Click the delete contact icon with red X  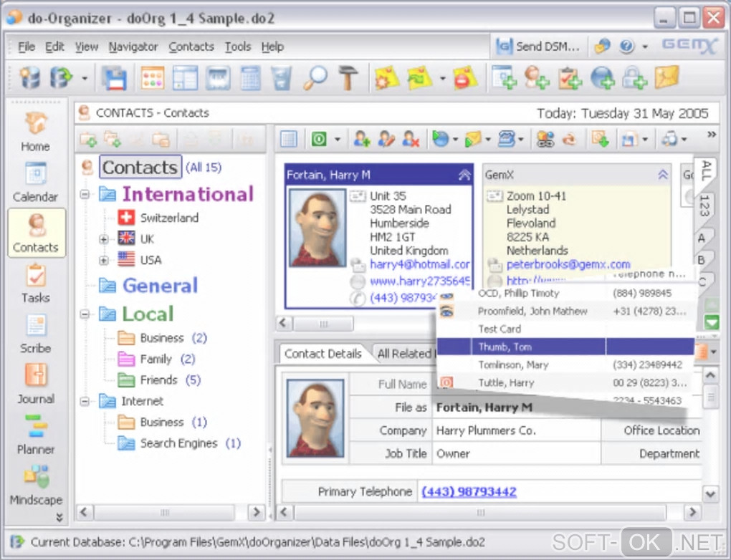click(410, 139)
